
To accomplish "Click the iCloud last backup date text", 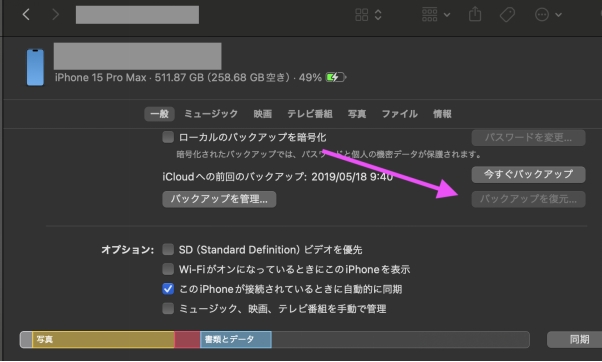I will point(278,177).
